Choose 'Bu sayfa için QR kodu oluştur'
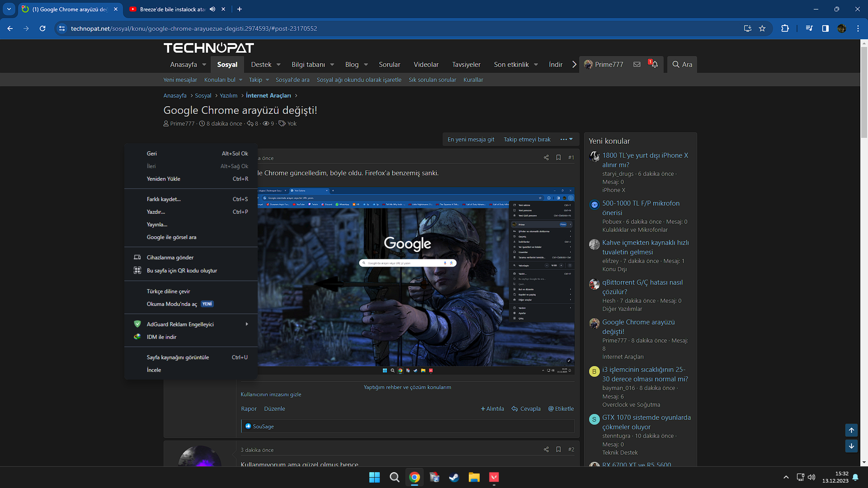 click(182, 271)
